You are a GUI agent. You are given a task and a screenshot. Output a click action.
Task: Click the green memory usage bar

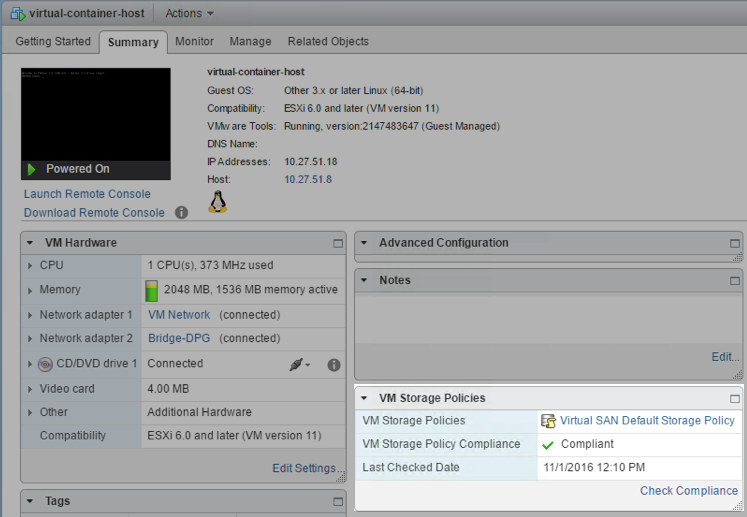pyautogui.click(x=152, y=290)
